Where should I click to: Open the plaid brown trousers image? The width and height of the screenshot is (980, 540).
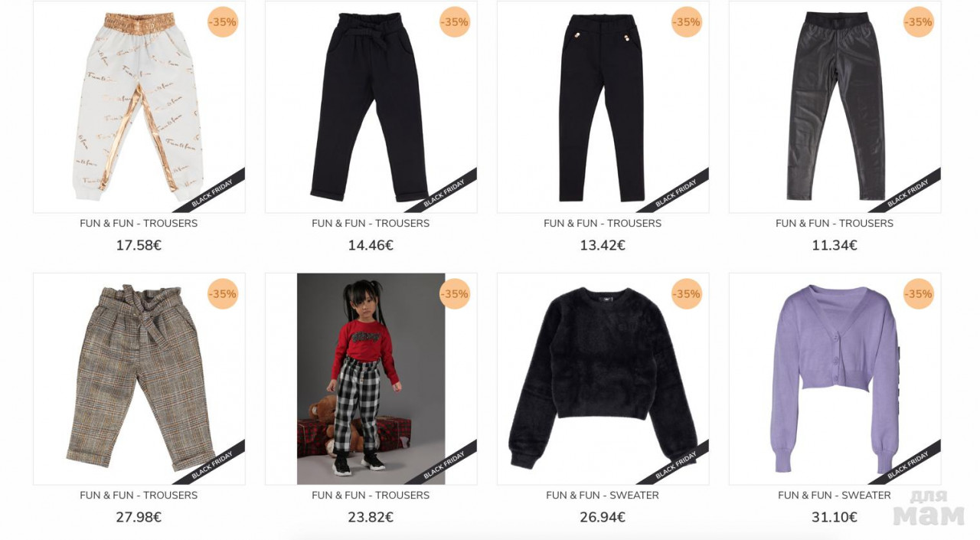coord(139,378)
